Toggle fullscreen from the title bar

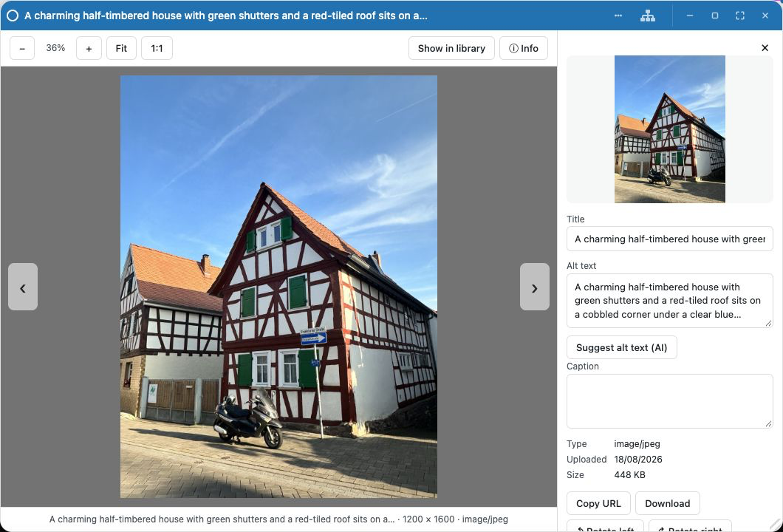[x=740, y=16]
